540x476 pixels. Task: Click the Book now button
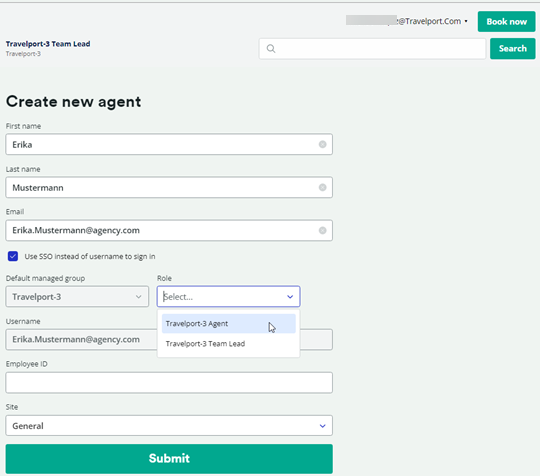(506, 21)
